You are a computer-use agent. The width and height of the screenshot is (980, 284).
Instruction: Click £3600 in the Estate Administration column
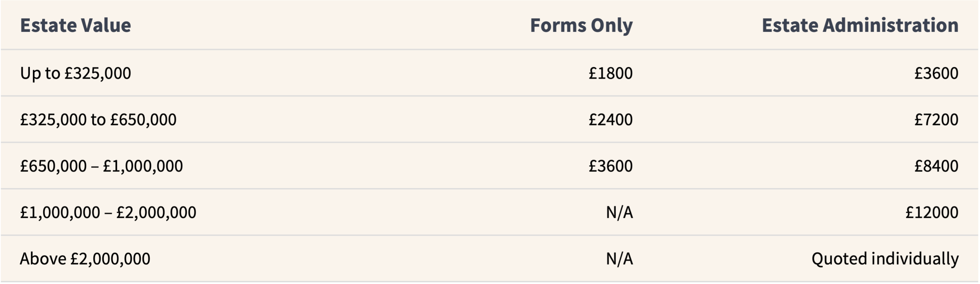936,73
